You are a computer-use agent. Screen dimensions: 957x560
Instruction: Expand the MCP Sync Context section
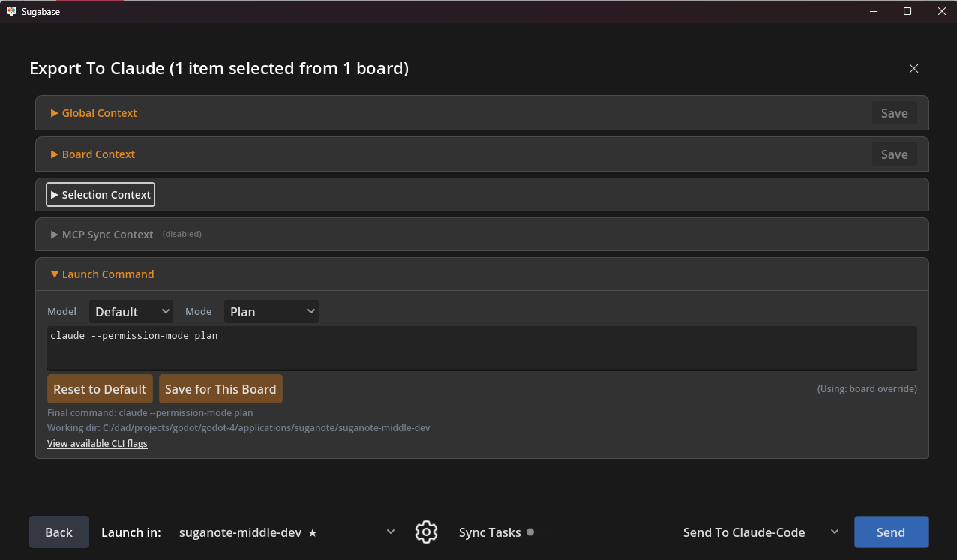pyautogui.click(x=102, y=235)
